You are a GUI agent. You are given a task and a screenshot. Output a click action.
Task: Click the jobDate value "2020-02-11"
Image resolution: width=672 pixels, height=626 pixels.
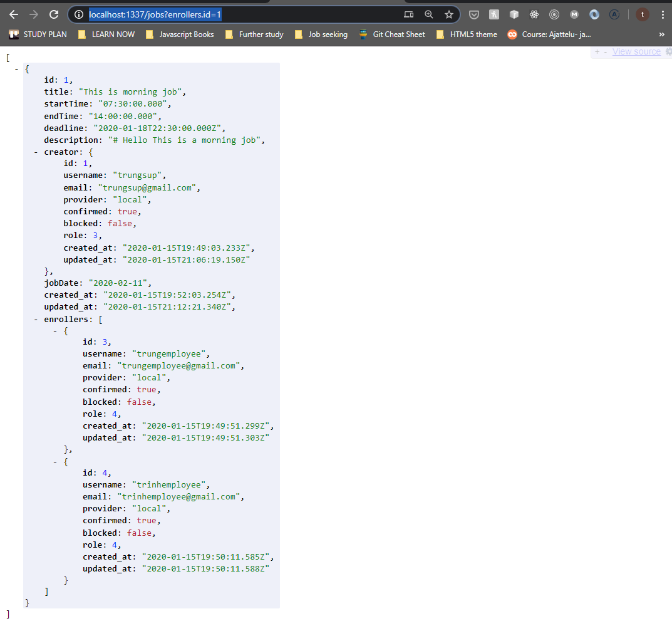coord(118,283)
